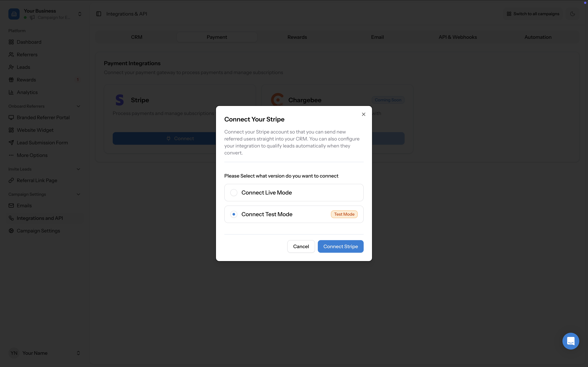
Task: Open the chat support bubble
Action: [x=570, y=341]
